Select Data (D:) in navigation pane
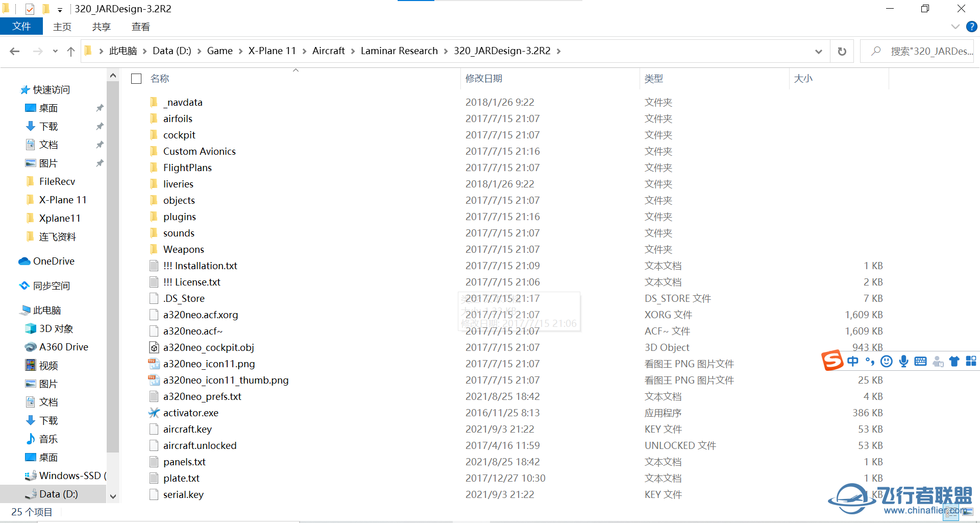Image resolution: width=980 pixels, height=523 pixels. pyautogui.click(x=53, y=494)
